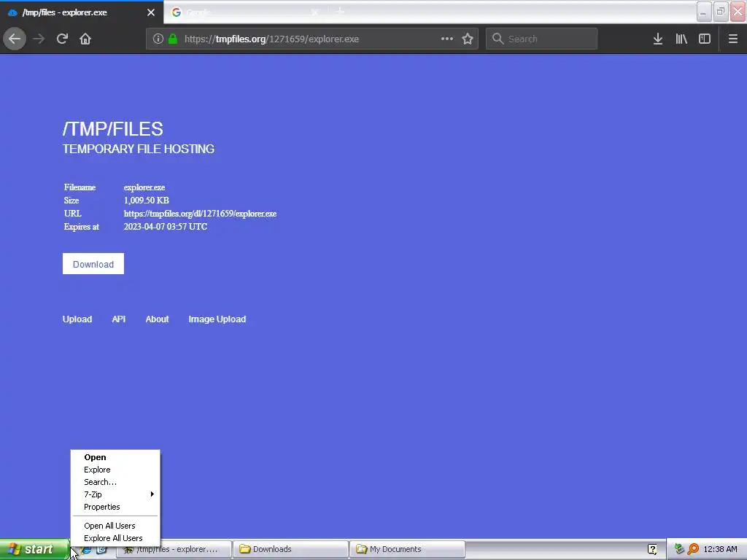Choose Search... in the context menu

(x=115, y=482)
